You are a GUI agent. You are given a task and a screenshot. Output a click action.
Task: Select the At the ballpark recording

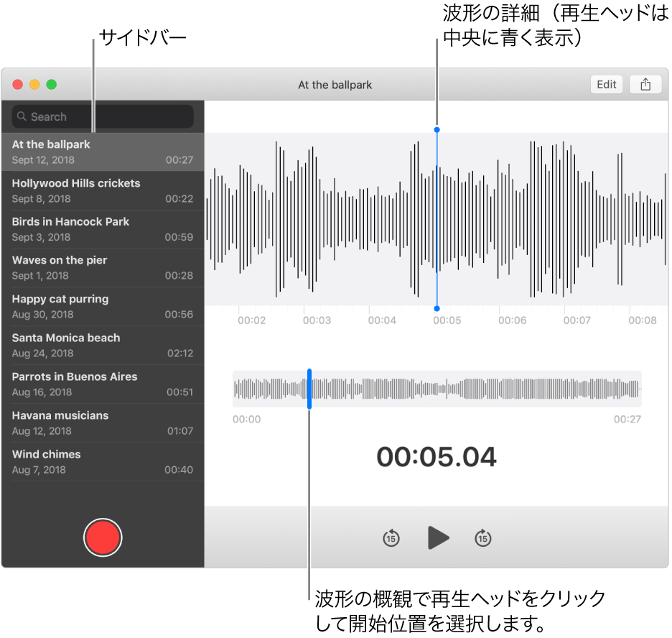tap(103, 152)
